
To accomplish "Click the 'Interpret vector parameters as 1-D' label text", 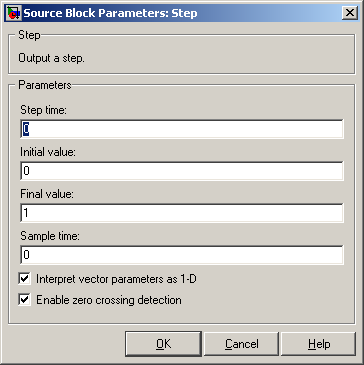I will pyautogui.click(x=116, y=279).
